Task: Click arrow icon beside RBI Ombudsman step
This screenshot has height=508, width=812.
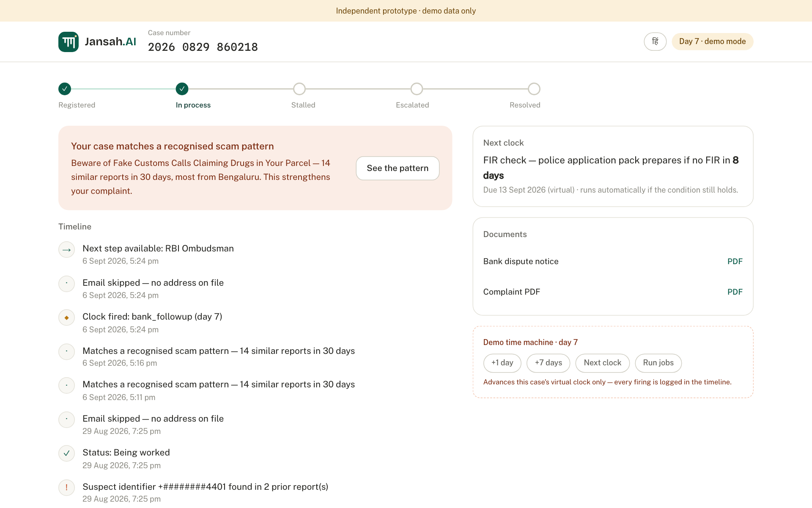Action: [x=67, y=250]
